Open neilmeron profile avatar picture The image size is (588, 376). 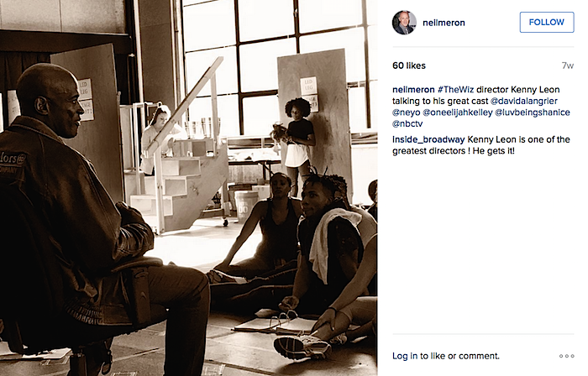point(404,23)
